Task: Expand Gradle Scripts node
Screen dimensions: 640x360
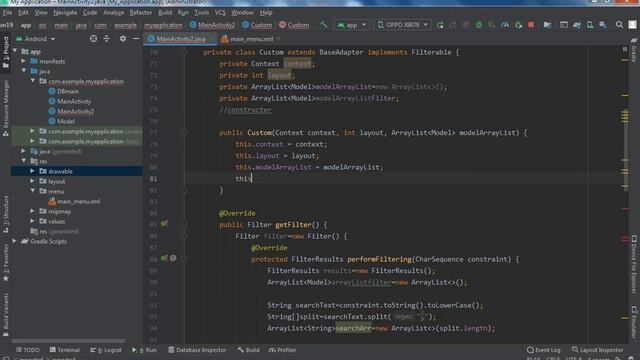Action: pyautogui.click(x=15, y=241)
